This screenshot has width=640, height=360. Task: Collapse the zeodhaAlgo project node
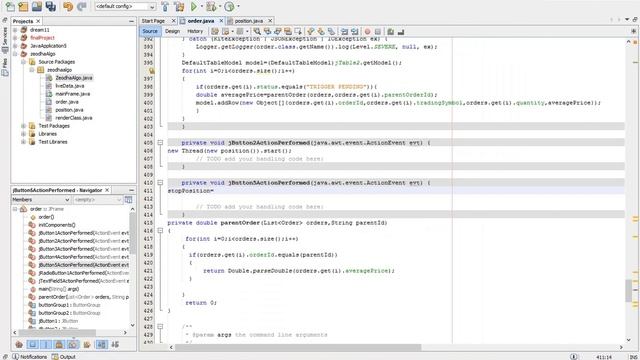click(x=15, y=54)
